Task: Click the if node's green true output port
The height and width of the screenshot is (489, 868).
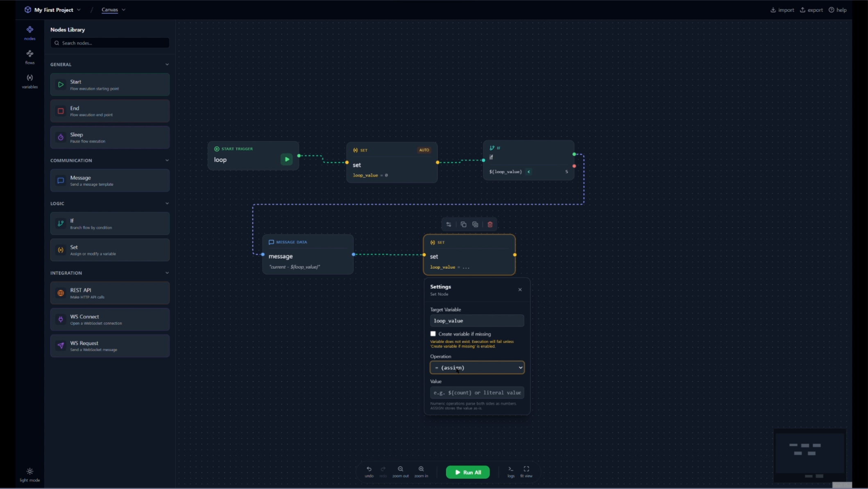Action: click(x=574, y=154)
